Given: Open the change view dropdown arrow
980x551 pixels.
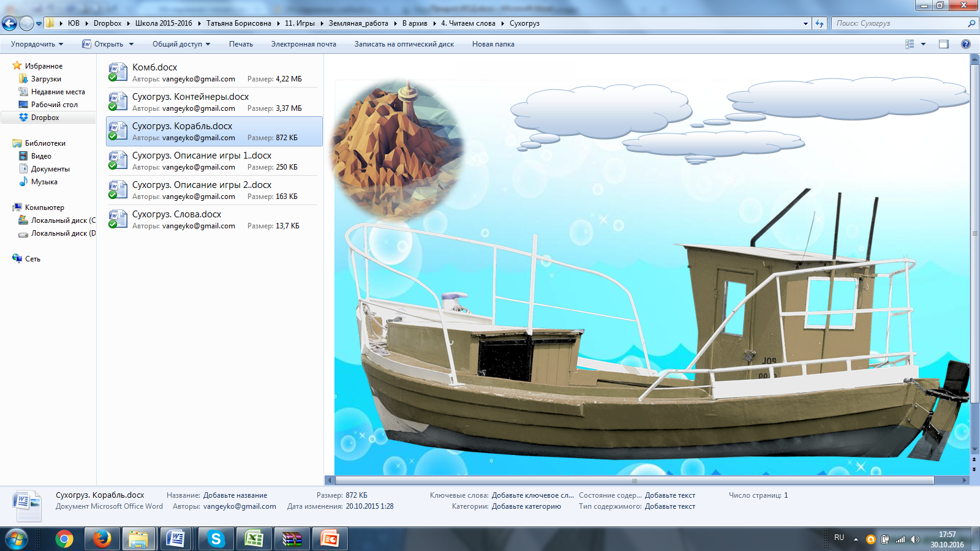Looking at the screenshot, I should (923, 44).
